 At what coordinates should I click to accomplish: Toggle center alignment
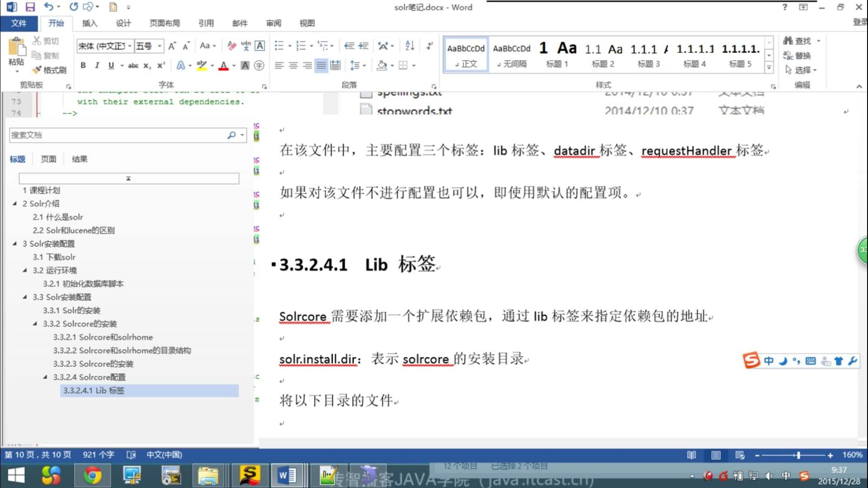click(293, 66)
